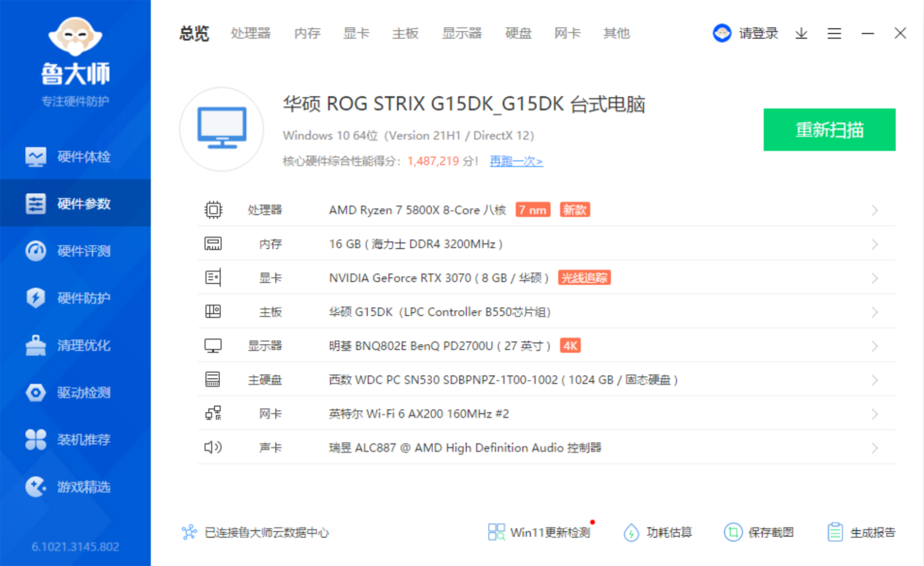Click the desktop computer thumbnail
Image resolution: width=924 pixels, height=566 pixels.
coord(222,129)
